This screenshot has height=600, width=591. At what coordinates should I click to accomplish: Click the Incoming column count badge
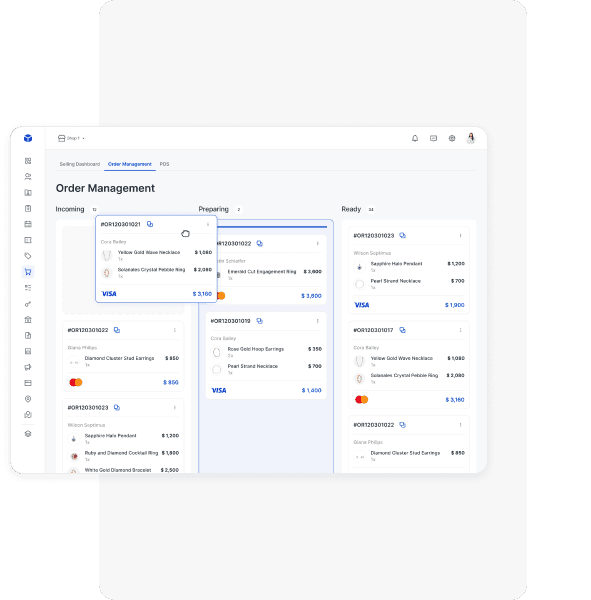94,209
